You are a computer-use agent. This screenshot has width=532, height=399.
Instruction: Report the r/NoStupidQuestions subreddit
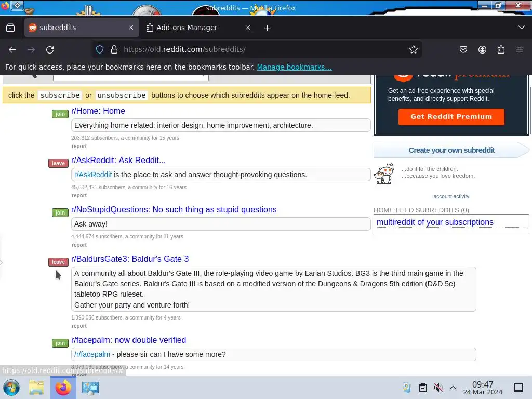[79, 245]
